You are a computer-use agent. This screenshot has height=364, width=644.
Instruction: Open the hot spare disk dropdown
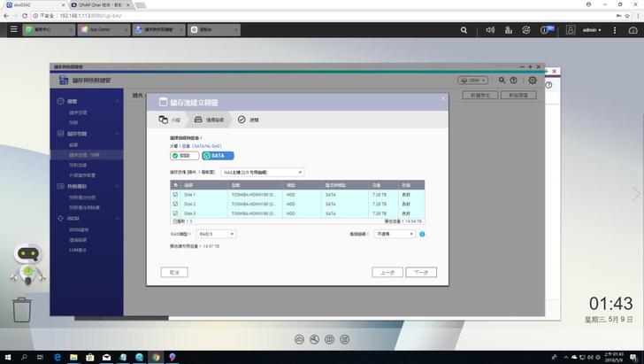pyautogui.click(x=394, y=234)
